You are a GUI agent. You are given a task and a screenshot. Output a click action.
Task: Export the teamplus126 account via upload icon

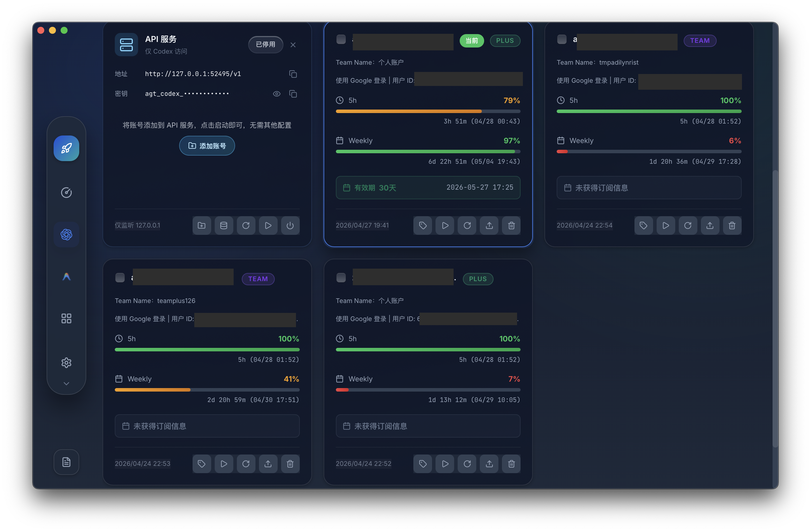[268, 464]
